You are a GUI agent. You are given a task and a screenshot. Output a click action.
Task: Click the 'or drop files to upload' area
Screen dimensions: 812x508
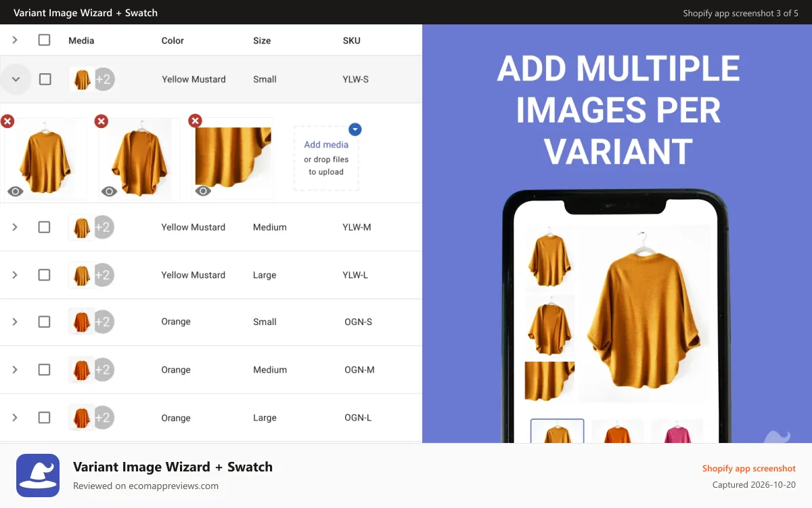tap(326, 166)
